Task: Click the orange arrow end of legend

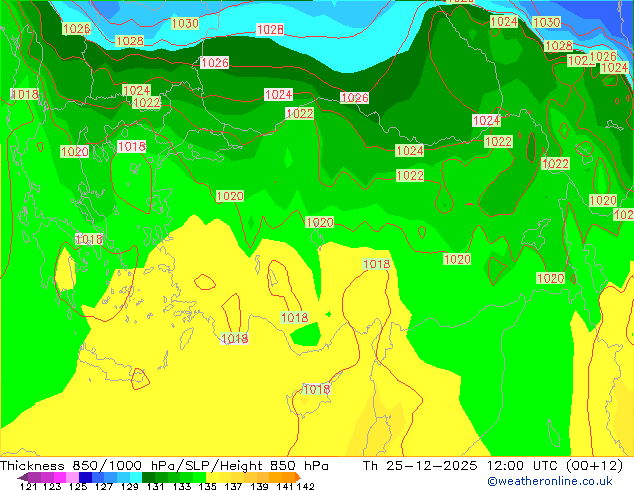Action: 298,477
